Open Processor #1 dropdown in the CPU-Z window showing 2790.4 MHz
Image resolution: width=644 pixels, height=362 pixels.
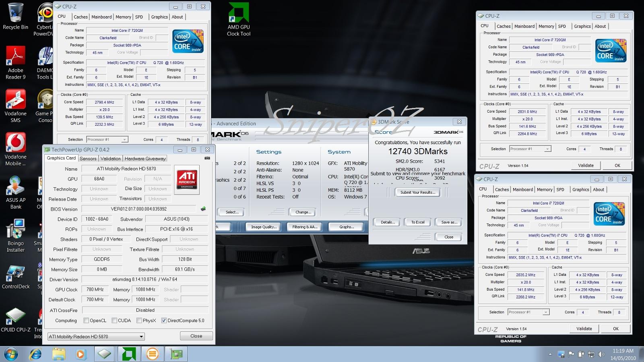tap(107, 139)
